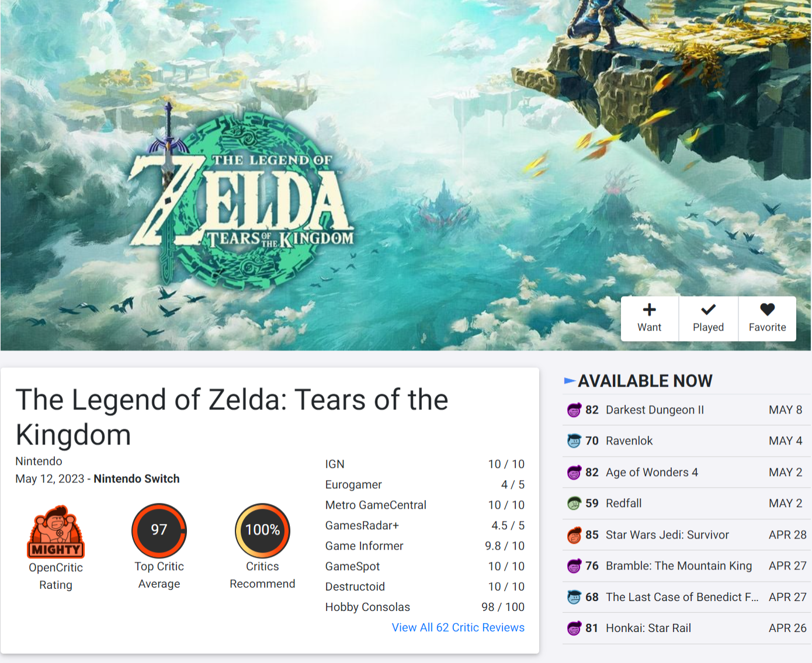Screen dimensions: 812x663
Task: Click Redfall rating tier icon
Action: tap(574, 504)
